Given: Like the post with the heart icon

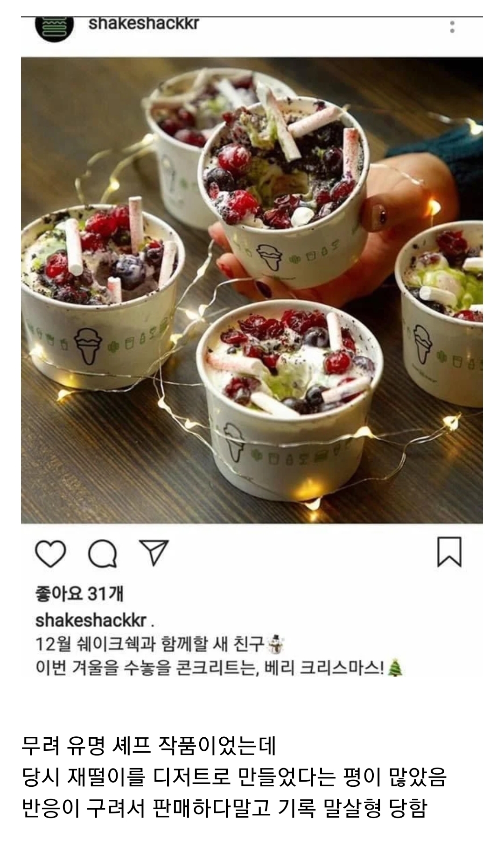Looking at the screenshot, I should (50, 553).
